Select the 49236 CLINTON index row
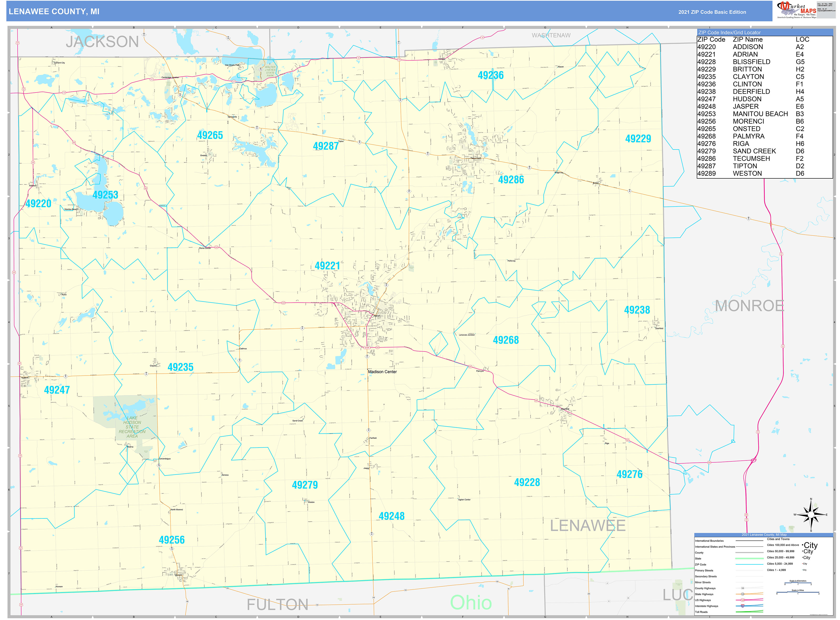Viewport: 840px width, 620px height. 750,84
